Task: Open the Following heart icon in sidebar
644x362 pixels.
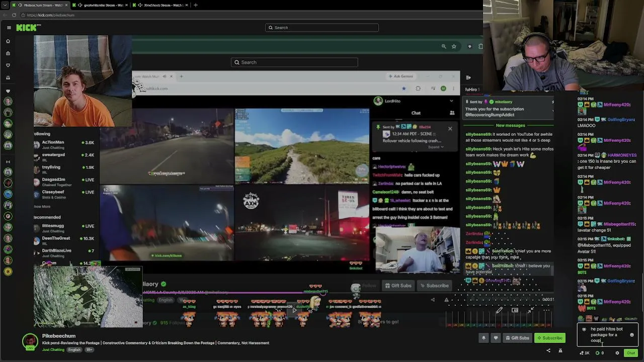Action: 8,65
